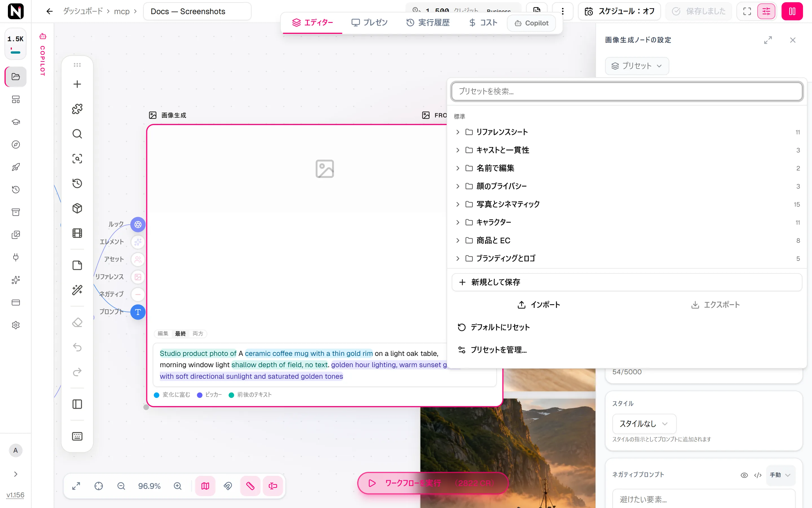Image resolution: width=812 pixels, height=508 pixels.
Task: Select the 両方 view tab
Action: point(198,334)
